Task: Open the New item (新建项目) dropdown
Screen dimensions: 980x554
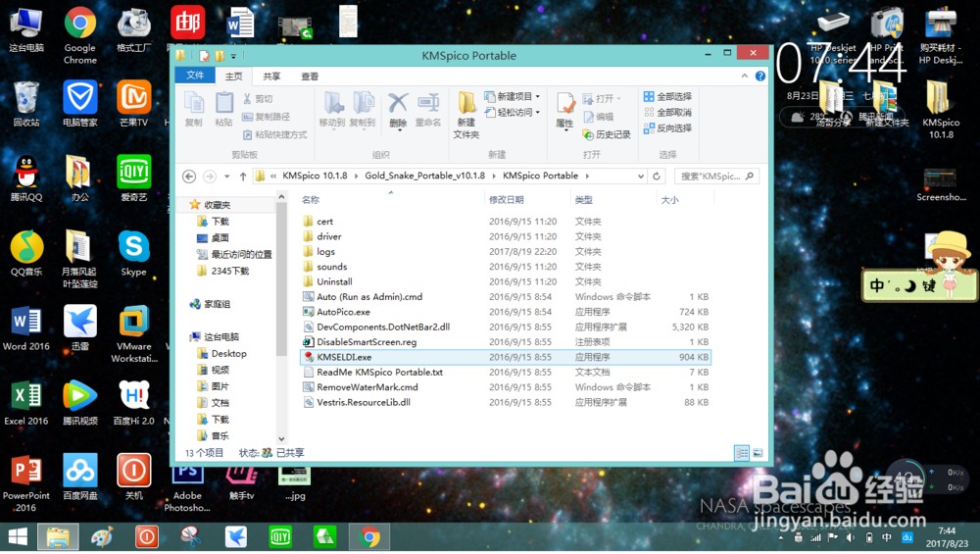Action: click(x=514, y=96)
